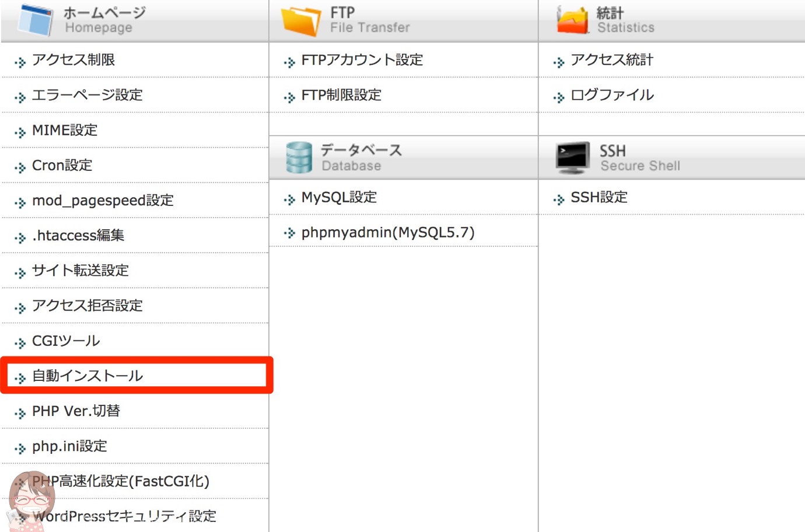The height and width of the screenshot is (532, 805).
Task: Click the Homepage section monitor icon
Action: tap(35, 19)
